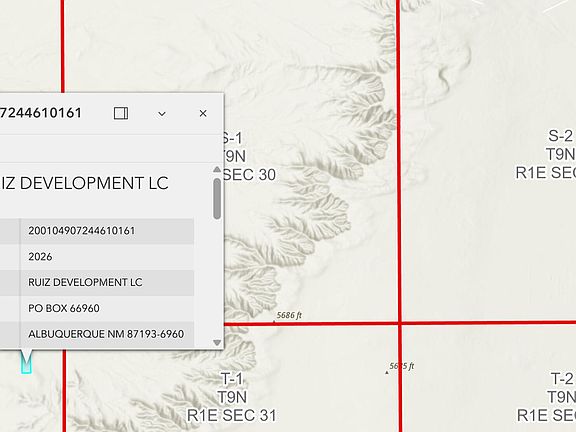Screen dimensions: 576x432
Task: Close the parcel info popup
Action: pyautogui.click(x=203, y=114)
